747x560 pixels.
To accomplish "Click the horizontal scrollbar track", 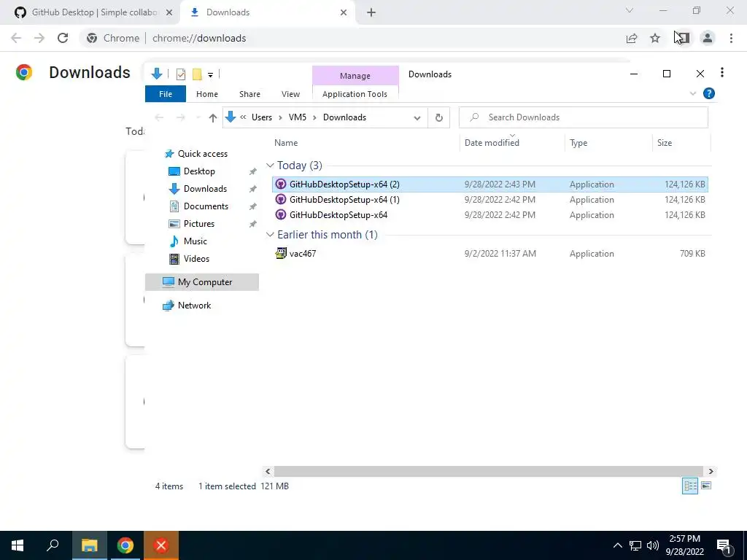I will tap(488, 472).
